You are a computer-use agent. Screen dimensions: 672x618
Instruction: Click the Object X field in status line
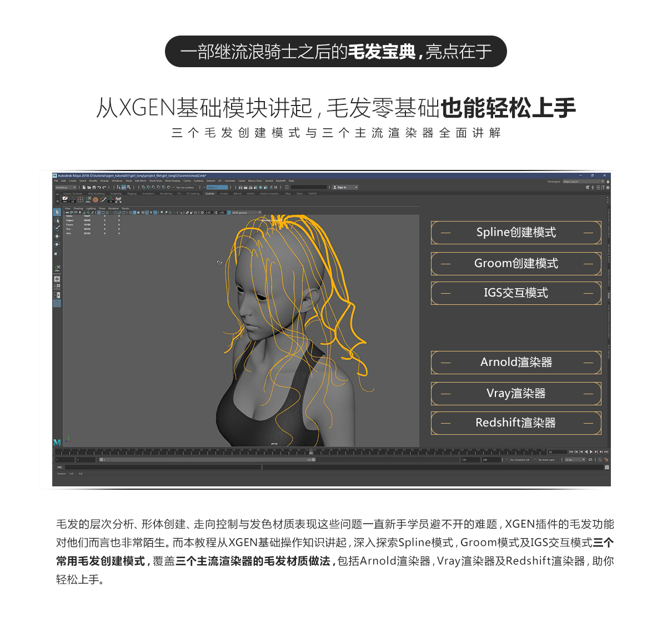pyautogui.click(x=217, y=188)
